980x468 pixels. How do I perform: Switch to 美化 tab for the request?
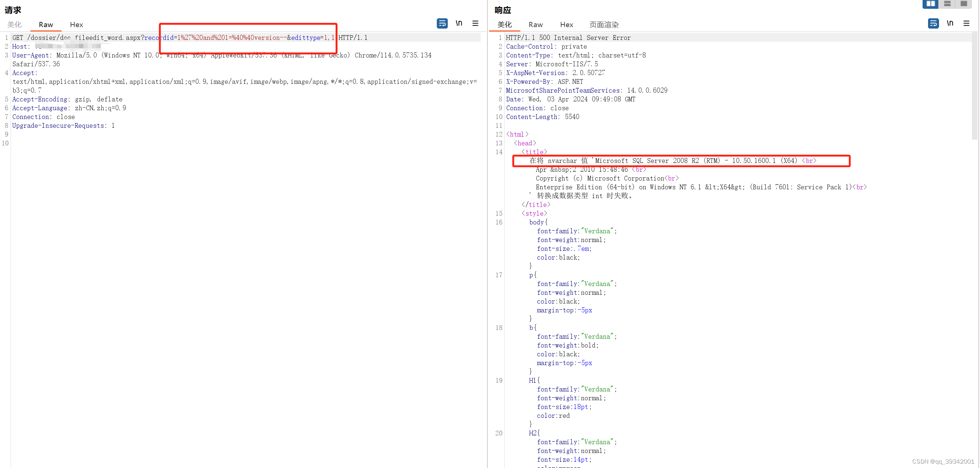[15, 25]
